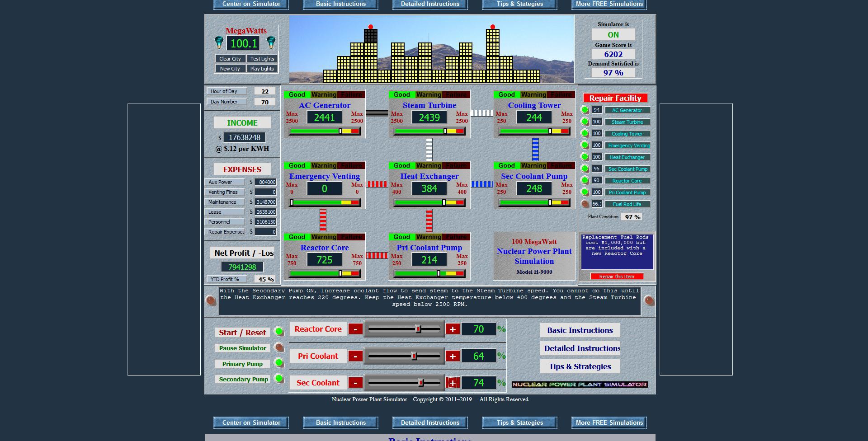This screenshot has height=441, width=868.
Task: Open Tips & Stategies from the bottom navigation
Action: click(x=519, y=422)
